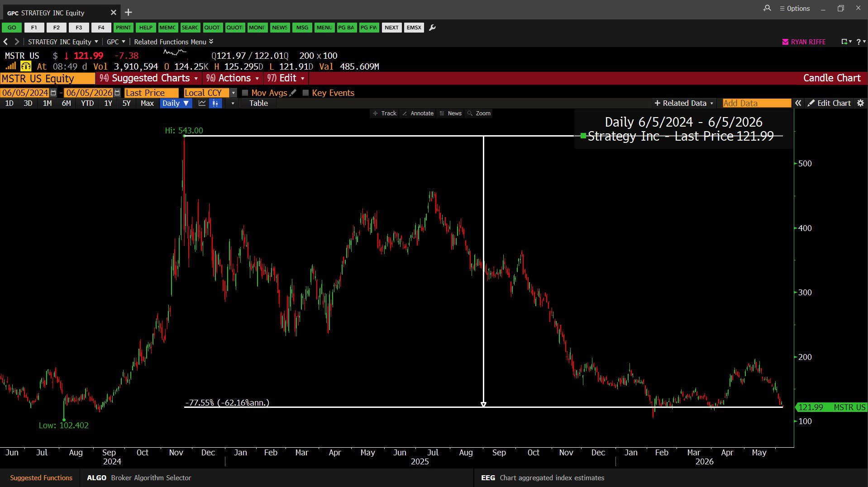Open the start date calendar picker
Screen dimensions: 868x487
53,93
